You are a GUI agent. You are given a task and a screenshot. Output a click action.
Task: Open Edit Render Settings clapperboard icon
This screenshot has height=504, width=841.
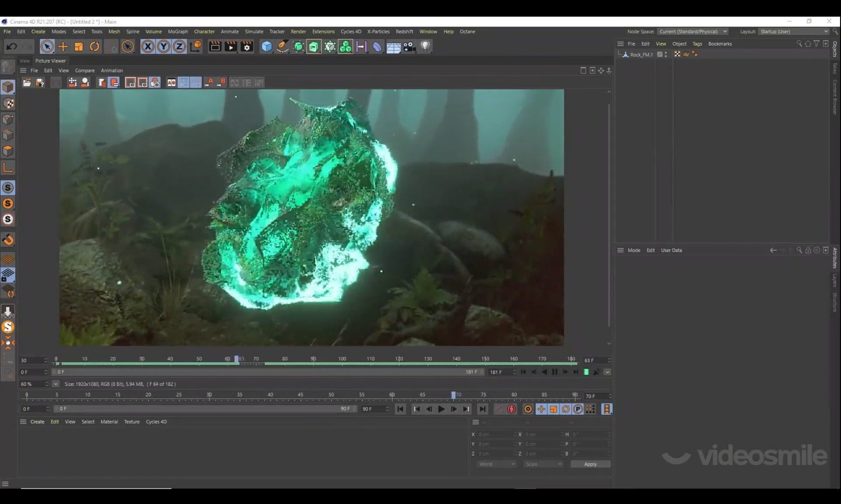[x=247, y=46]
